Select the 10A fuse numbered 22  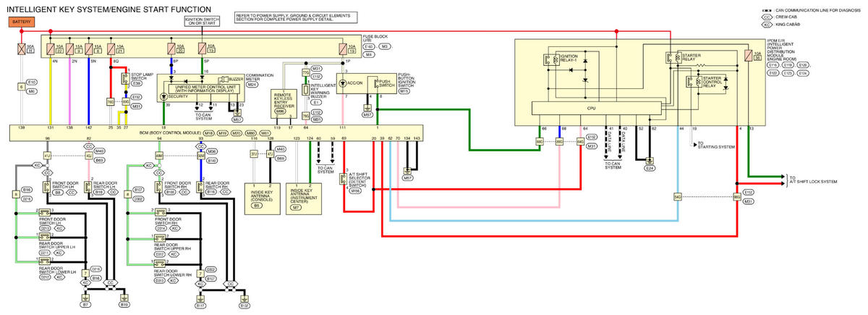pos(51,51)
